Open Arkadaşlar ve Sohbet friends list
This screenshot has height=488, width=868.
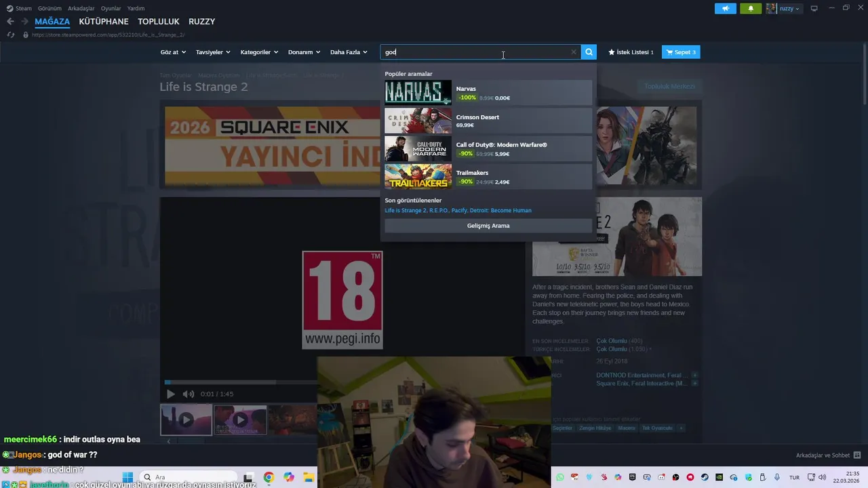tap(828, 455)
